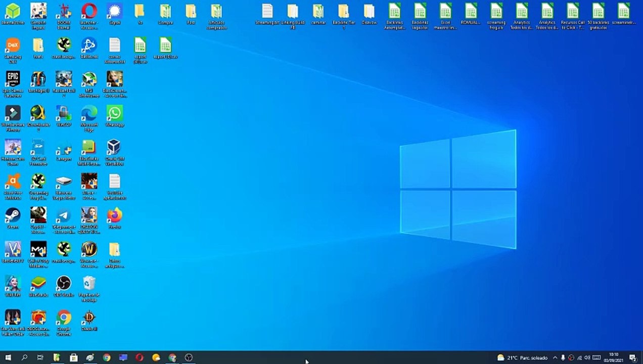Open Microsoft Store from the taskbar
The height and width of the screenshot is (364, 643).
(73, 357)
